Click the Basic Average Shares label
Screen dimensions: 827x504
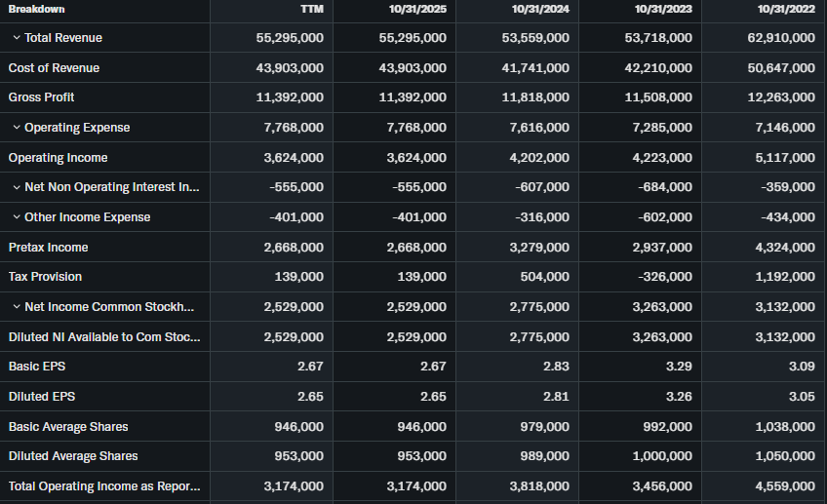click(68, 427)
